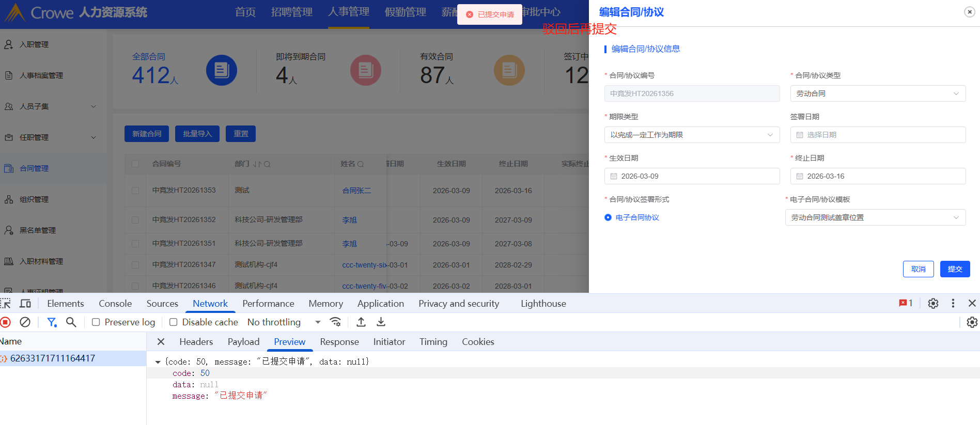Select the 黑名单管理 sidebar item
The width and height of the screenshot is (980, 425).
pyautogui.click(x=38, y=230)
